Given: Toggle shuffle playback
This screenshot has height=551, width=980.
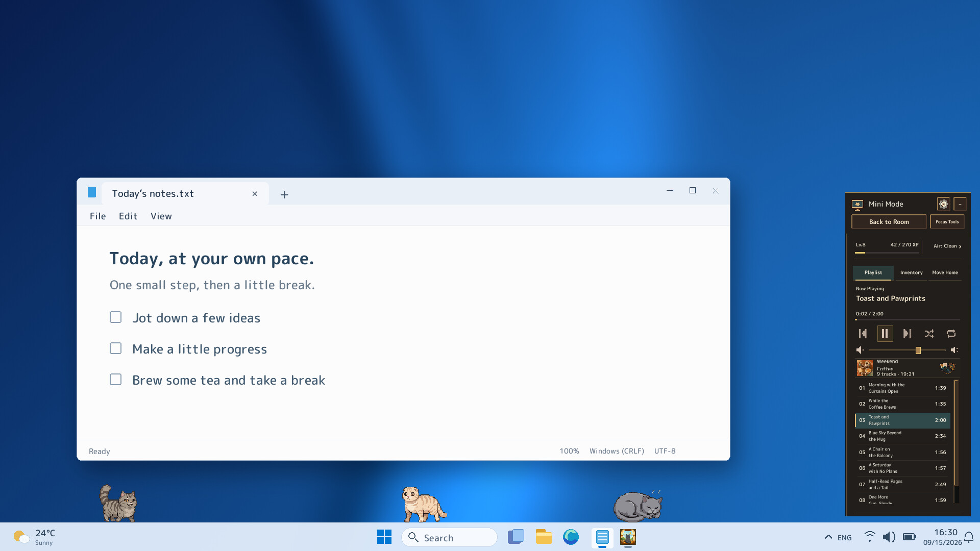Looking at the screenshot, I should [929, 334].
